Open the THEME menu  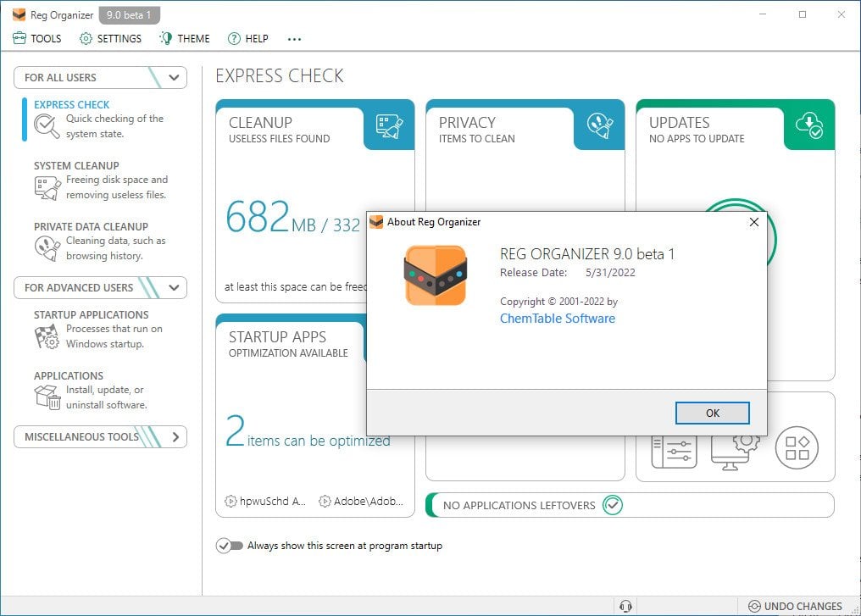coord(184,38)
